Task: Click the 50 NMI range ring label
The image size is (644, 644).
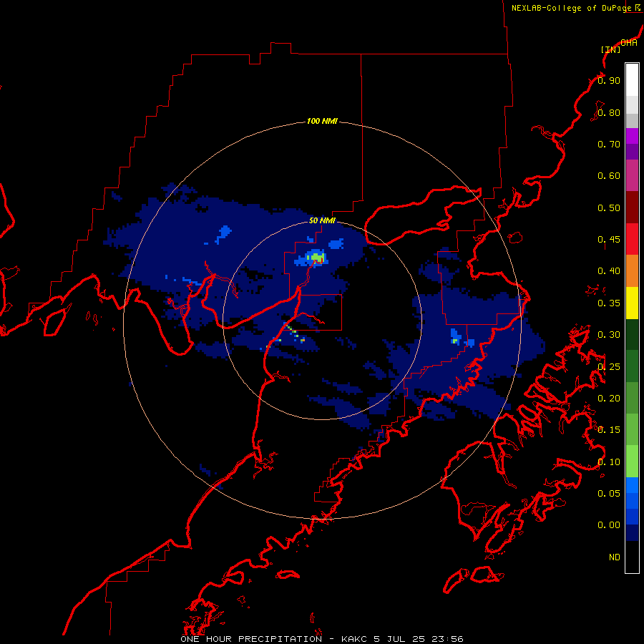Action: point(322,220)
